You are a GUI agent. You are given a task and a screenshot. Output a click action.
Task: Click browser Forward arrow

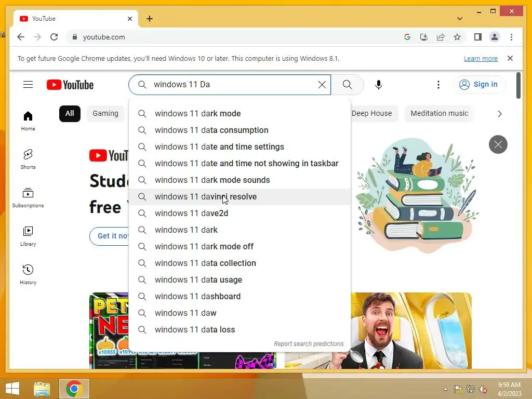point(37,37)
